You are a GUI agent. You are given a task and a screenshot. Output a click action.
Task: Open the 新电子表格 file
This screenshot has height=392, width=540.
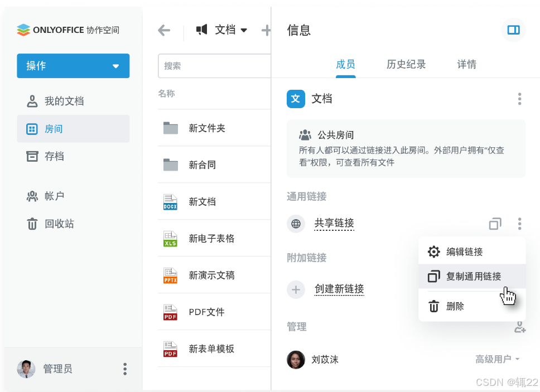[214, 239]
